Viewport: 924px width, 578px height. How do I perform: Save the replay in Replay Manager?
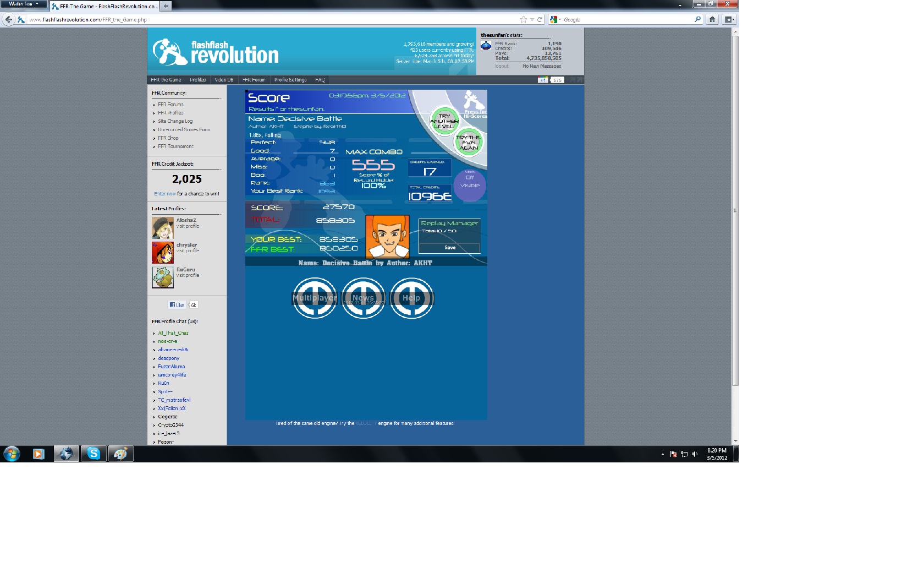click(450, 248)
